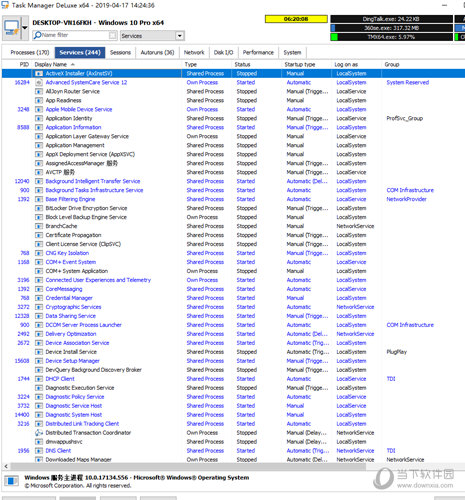Click the Application Layer Gateway Service icon
The width and height of the screenshot is (465, 500).
pos(39,136)
